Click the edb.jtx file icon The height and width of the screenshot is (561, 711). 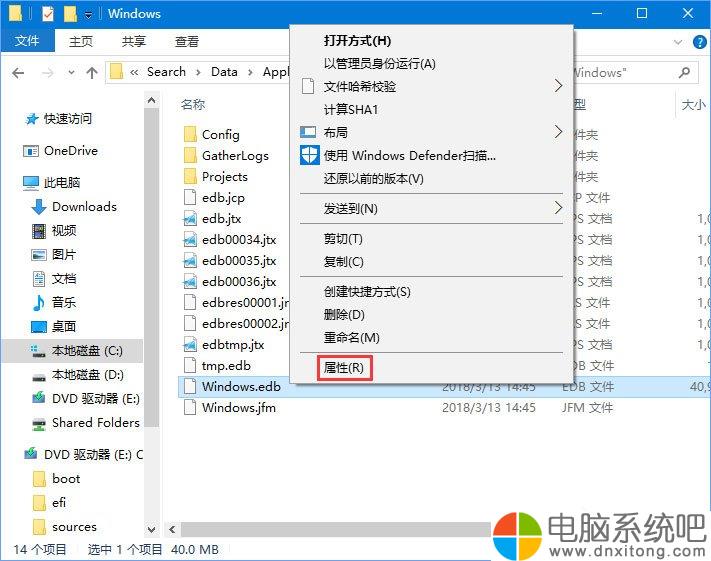pyautogui.click(x=190, y=219)
